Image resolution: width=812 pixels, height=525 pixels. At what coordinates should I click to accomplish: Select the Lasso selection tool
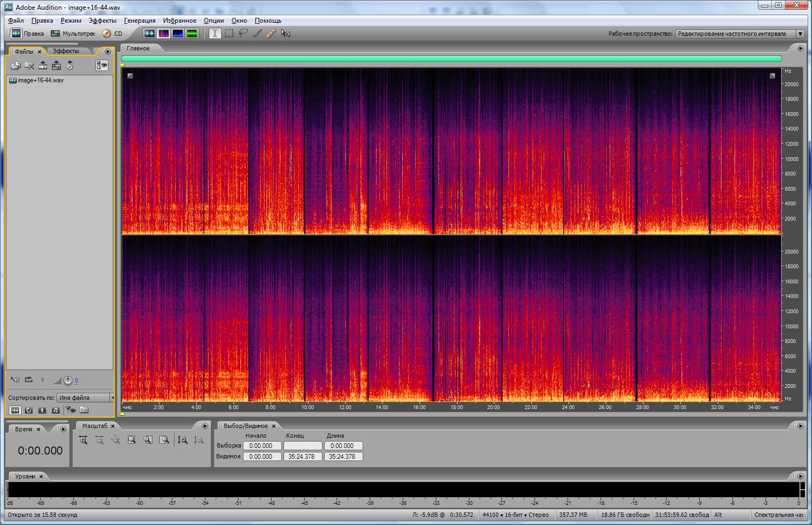tap(243, 33)
